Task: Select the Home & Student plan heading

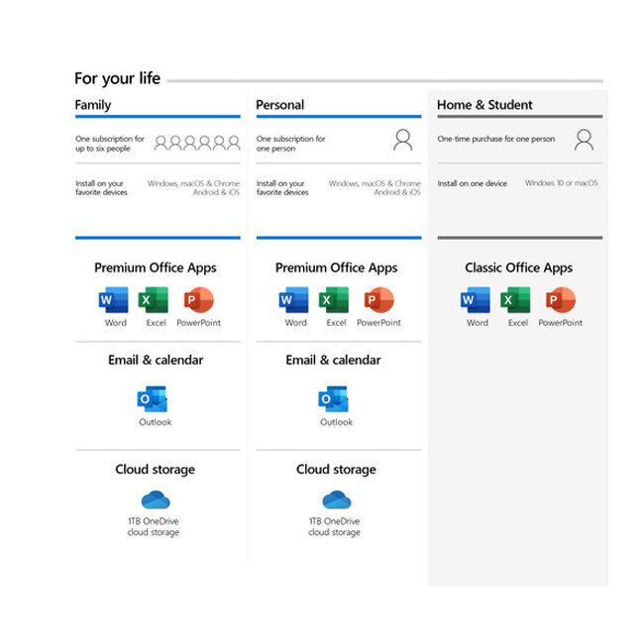Action: click(x=484, y=105)
